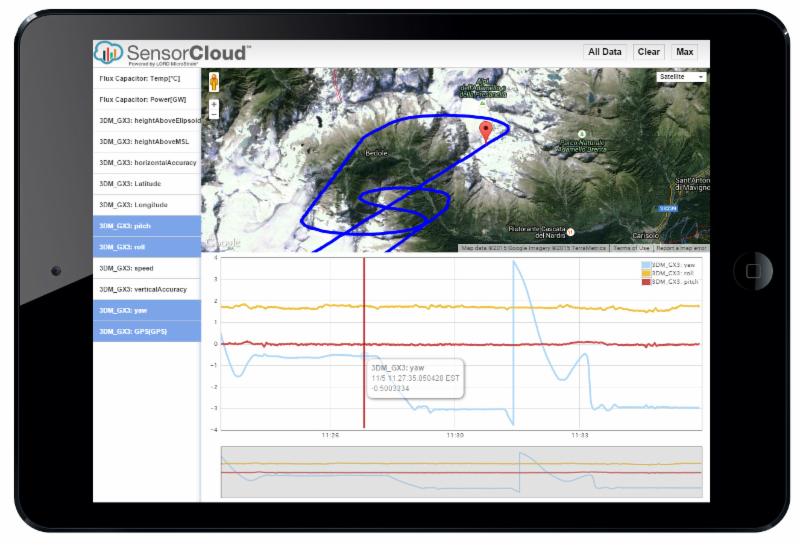Enable 3DM_GX3: verticalAccuracy channel
Image resolution: width=800 pixels, height=547 pixels.
(147, 289)
